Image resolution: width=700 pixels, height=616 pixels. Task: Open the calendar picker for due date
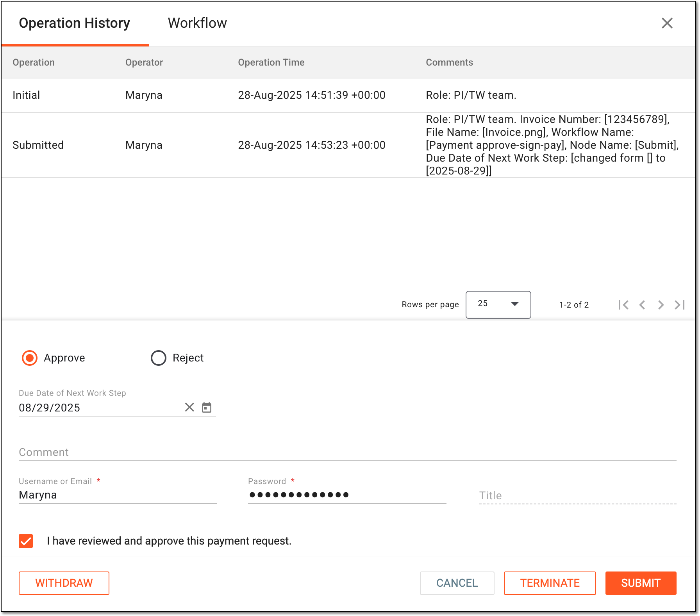207,408
